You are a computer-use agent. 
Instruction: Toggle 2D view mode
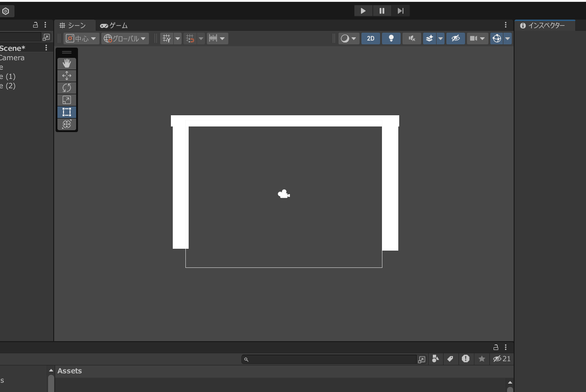tap(371, 39)
